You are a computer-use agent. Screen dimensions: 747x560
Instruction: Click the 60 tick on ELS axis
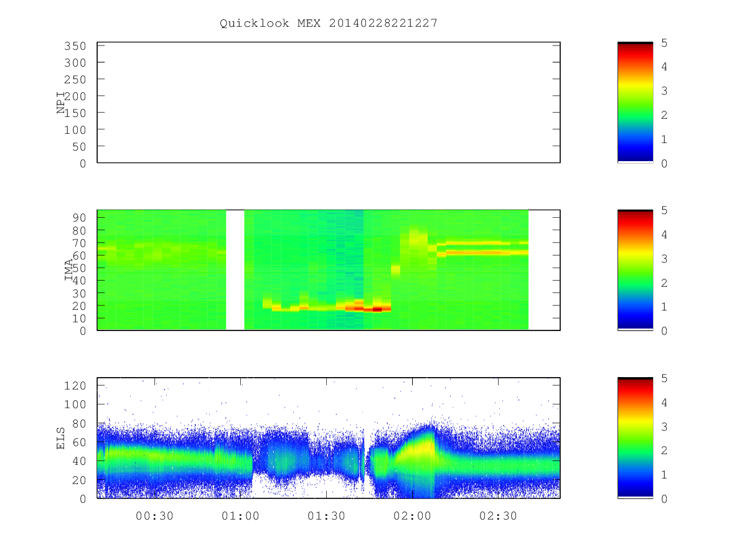[x=78, y=442]
